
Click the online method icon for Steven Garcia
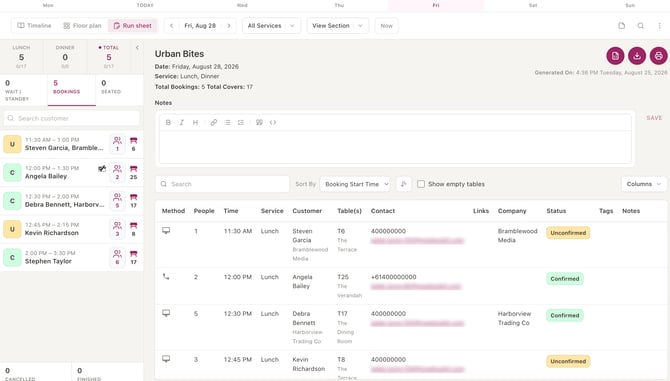tap(166, 231)
